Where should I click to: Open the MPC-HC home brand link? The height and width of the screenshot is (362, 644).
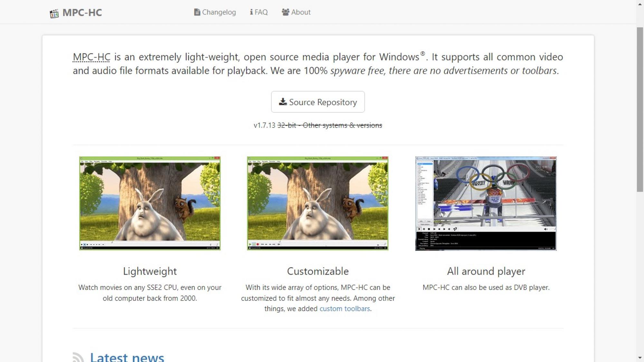[x=76, y=13]
